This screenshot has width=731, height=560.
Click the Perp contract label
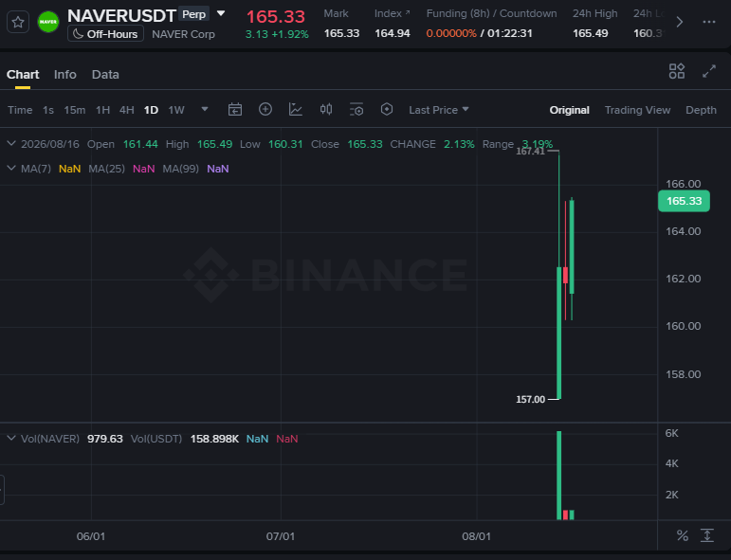pyautogui.click(x=194, y=14)
